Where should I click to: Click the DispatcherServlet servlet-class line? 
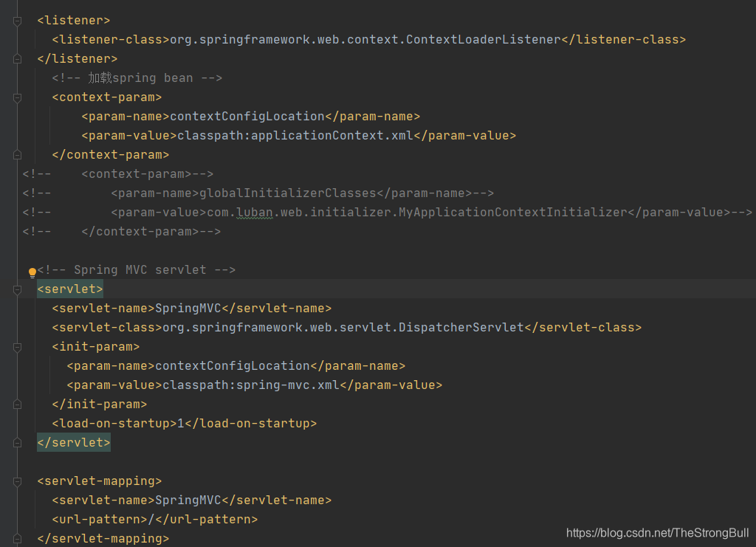[347, 328]
